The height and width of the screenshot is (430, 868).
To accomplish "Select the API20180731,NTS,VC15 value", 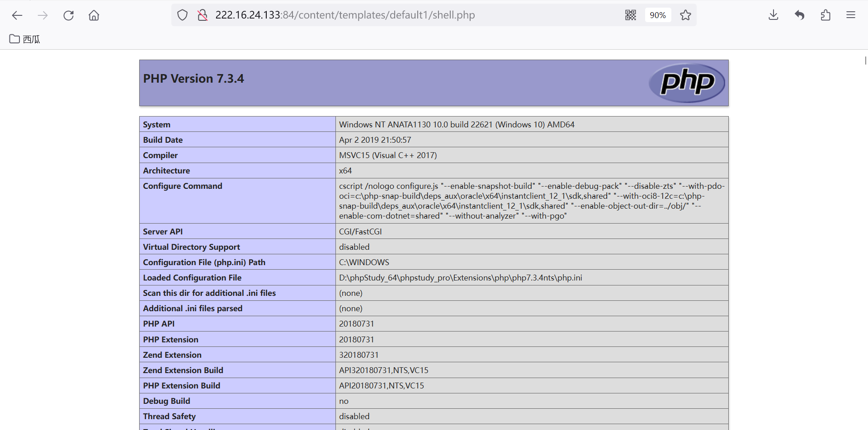I will click(382, 386).
